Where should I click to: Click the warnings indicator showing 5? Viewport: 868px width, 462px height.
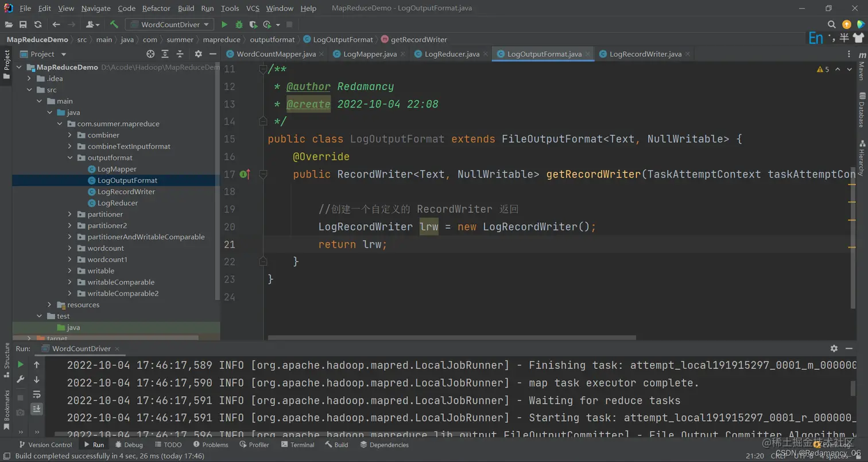point(823,69)
